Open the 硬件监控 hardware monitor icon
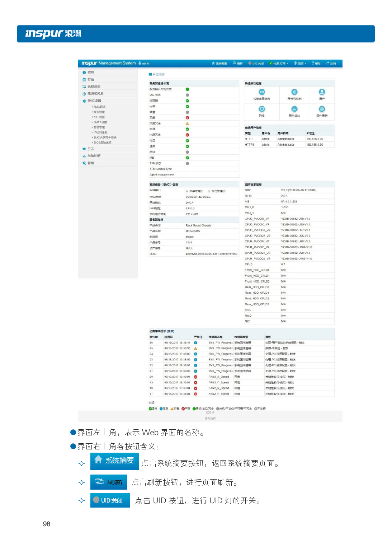392x551 pixels. click(294, 109)
